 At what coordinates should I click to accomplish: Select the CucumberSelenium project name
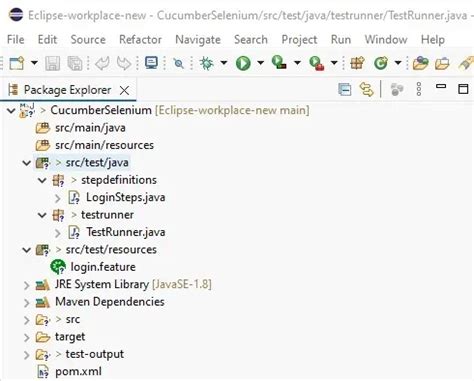pos(101,110)
